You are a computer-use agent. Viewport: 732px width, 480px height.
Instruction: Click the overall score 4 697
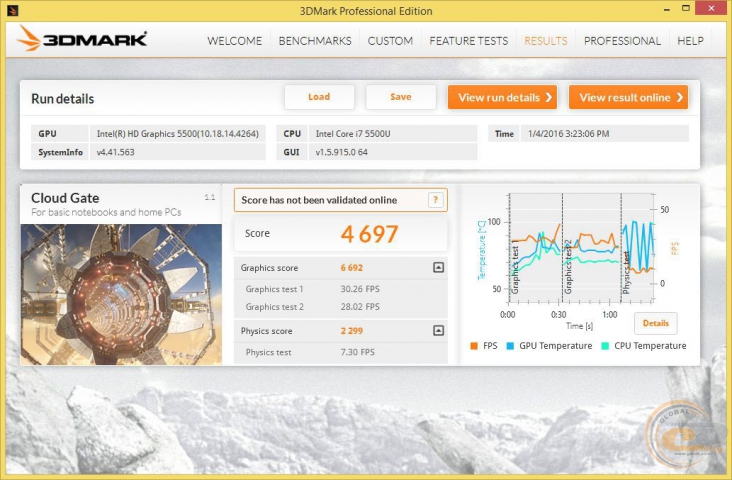click(x=369, y=234)
